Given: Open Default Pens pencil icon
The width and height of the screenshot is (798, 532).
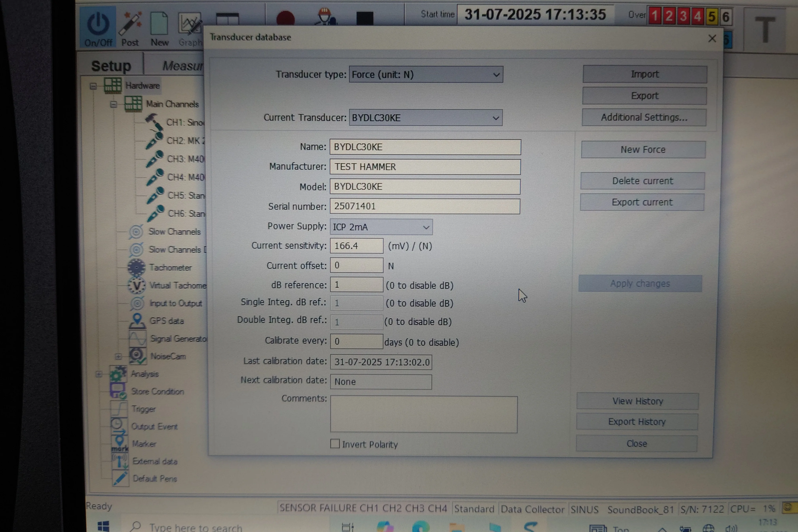Looking at the screenshot, I should (120, 478).
